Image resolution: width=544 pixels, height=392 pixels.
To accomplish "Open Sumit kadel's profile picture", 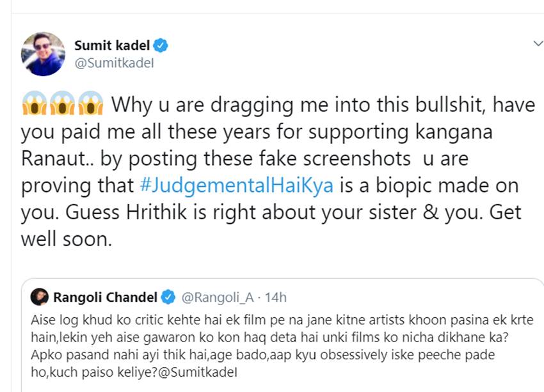I will [44, 54].
